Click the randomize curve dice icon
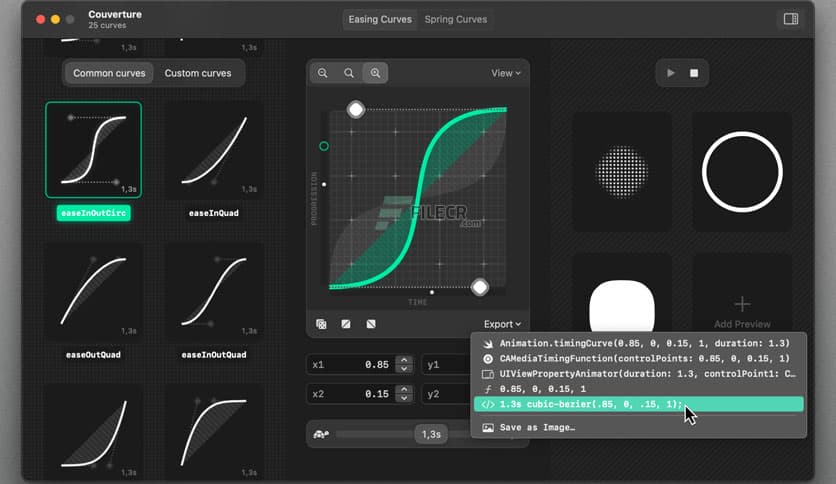This screenshot has height=484, width=836. coord(321,324)
